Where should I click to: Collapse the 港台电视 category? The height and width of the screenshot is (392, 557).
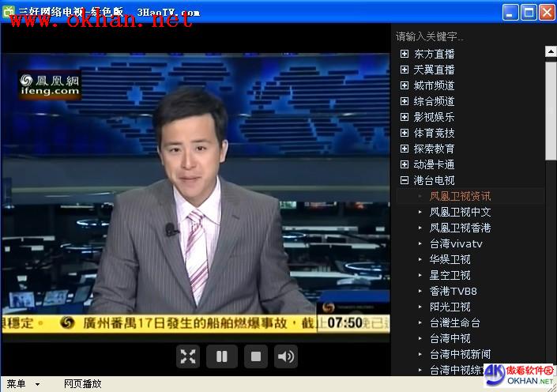(x=405, y=180)
